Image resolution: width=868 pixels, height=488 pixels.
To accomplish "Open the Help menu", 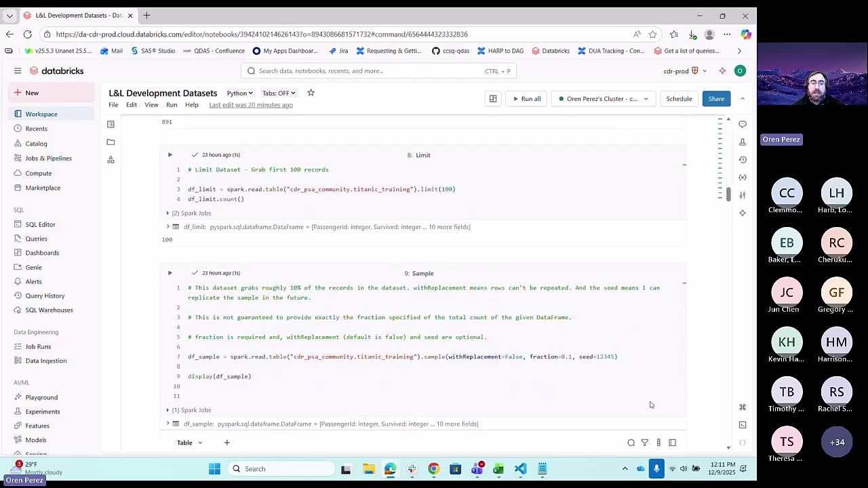I will coord(192,105).
